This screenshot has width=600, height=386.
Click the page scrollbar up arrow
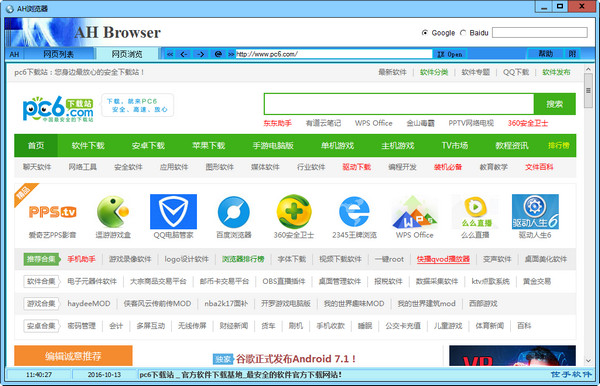pyautogui.click(x=588, y=69)
